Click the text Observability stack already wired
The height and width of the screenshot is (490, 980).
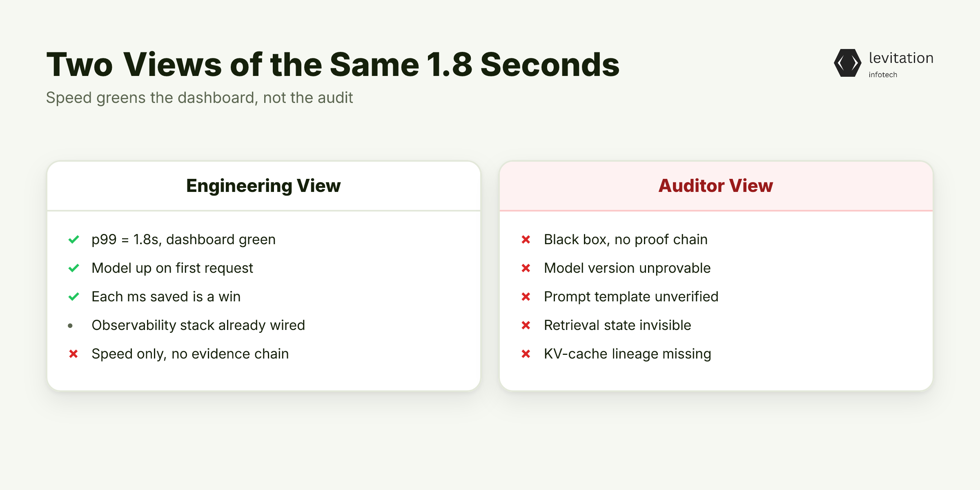(198, 325)
